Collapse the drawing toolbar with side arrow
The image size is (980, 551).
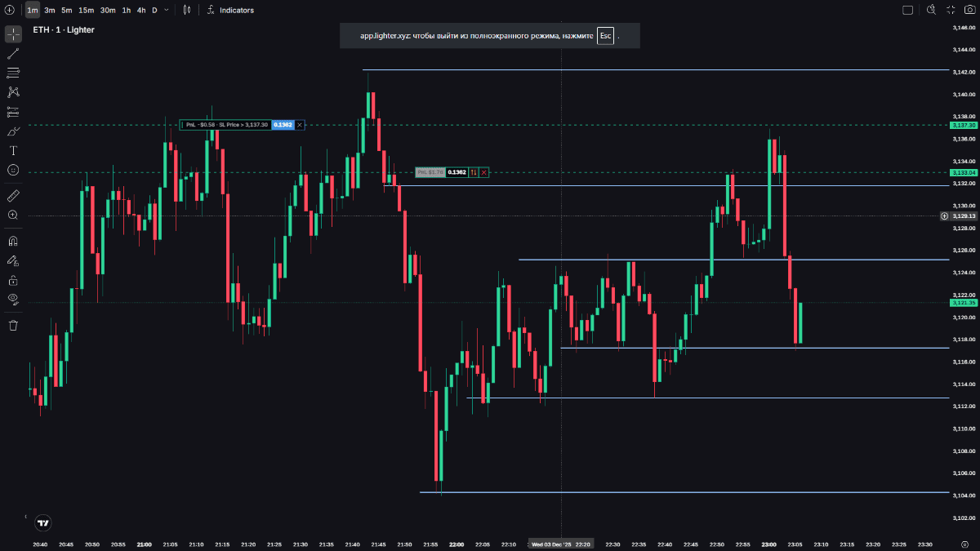click(24, 517)
